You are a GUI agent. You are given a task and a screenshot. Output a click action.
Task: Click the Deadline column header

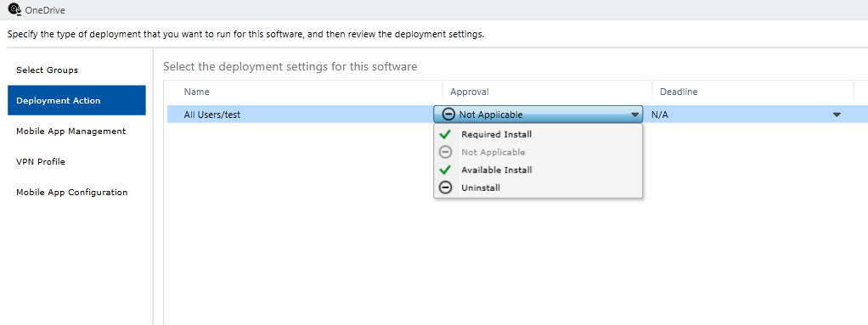point(679,92)
